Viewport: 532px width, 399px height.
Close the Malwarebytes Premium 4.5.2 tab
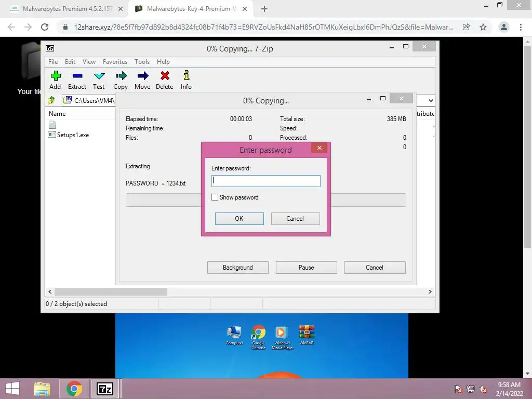121,9
